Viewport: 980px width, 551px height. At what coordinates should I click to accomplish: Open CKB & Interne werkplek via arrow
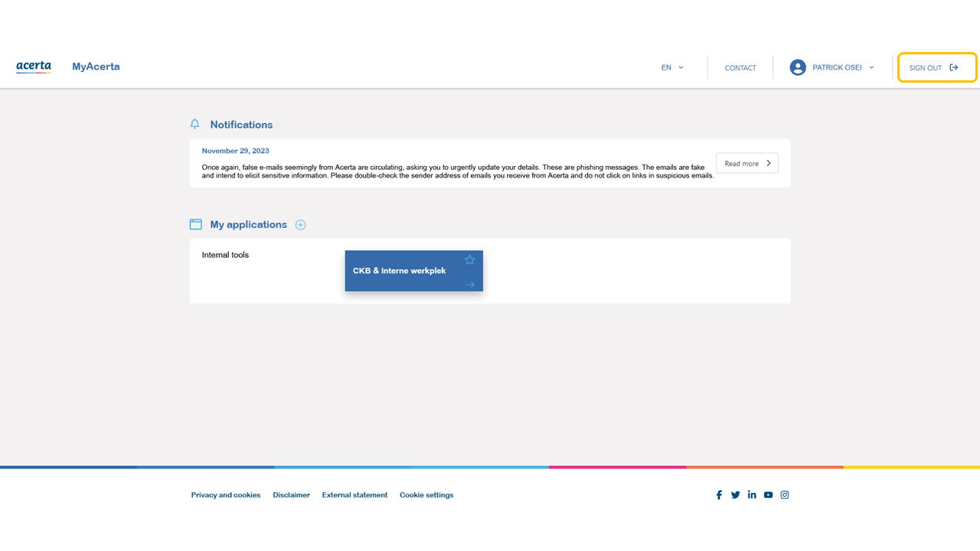[470, 285]
